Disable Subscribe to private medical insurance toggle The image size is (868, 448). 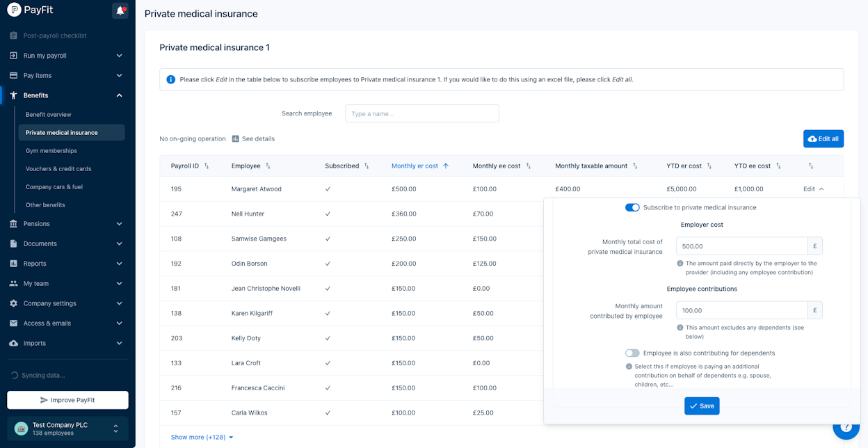[x=632, y=207]
